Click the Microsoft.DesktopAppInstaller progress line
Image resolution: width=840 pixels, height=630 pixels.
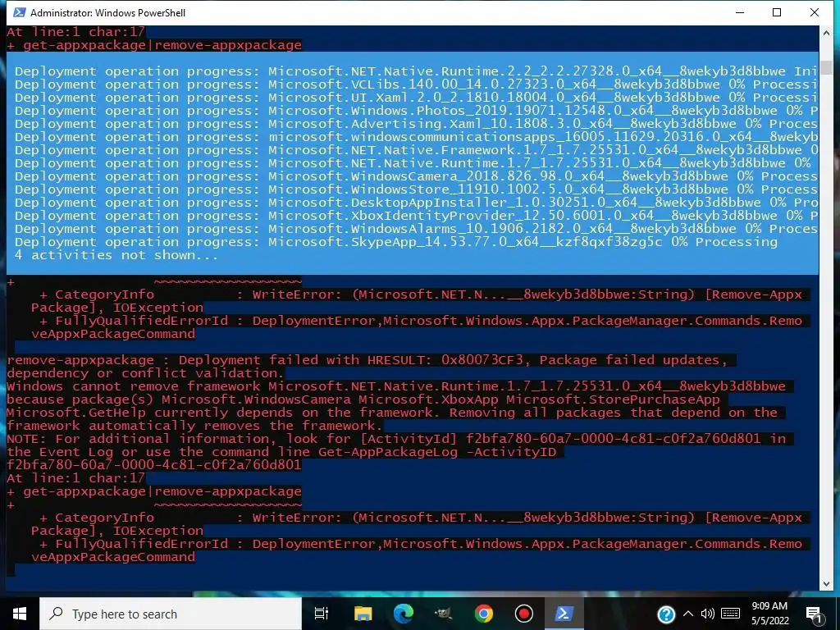click(x=416, y=203)
